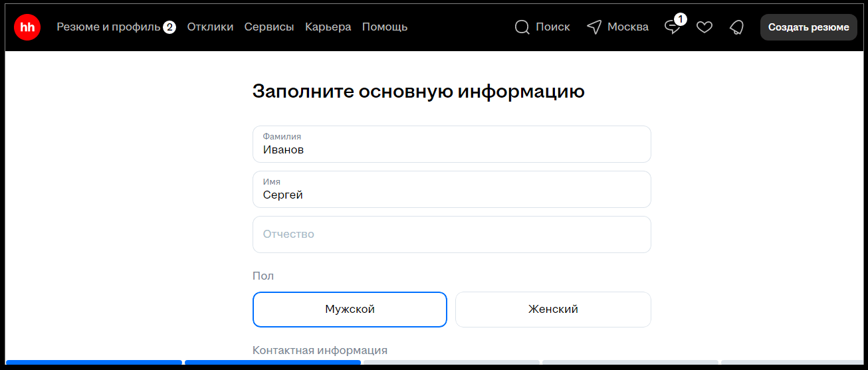
Task: Click the empty Отчество field
Action: [x=451, y=234]
